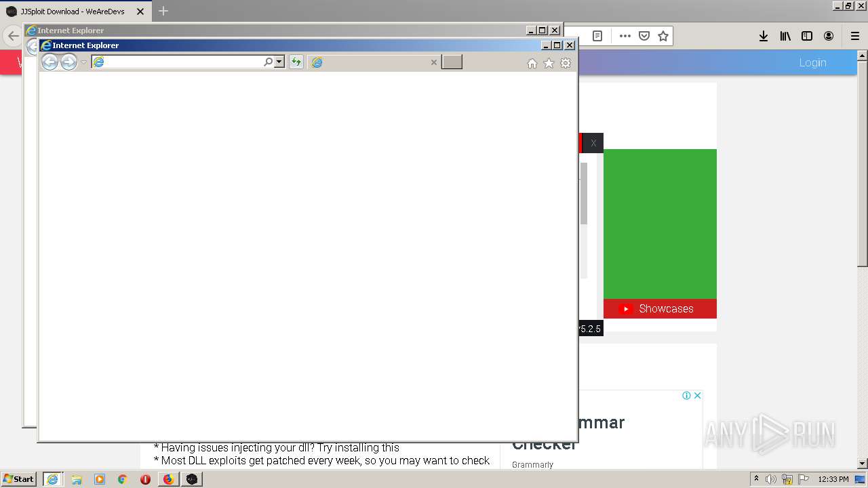Close the blank Internet Explorer tab
Screen dimensions: 868x488
[x=434, y=62]
